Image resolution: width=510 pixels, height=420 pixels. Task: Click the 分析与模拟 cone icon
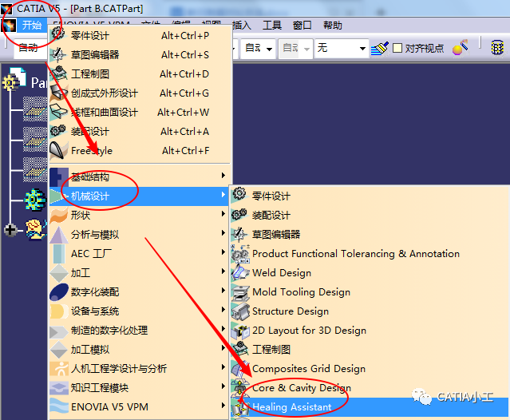point(59,234)
